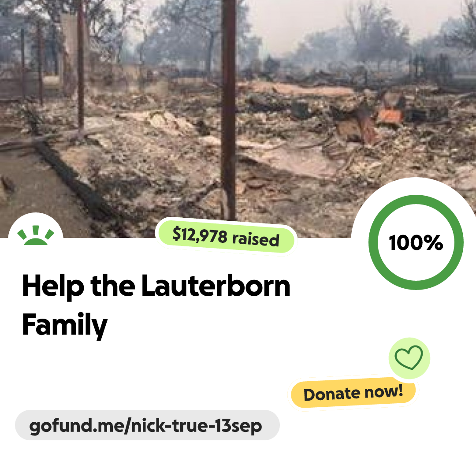This screenshot has width=476, height=476.
Task: Open the gofund.me/nick-true-13sep link
Action: coord(147,425)
